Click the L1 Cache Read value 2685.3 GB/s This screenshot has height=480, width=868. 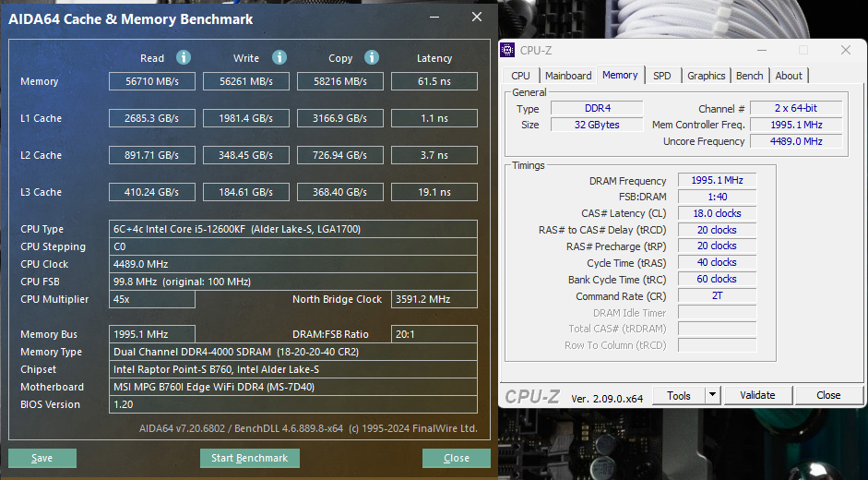coord(151,118)
